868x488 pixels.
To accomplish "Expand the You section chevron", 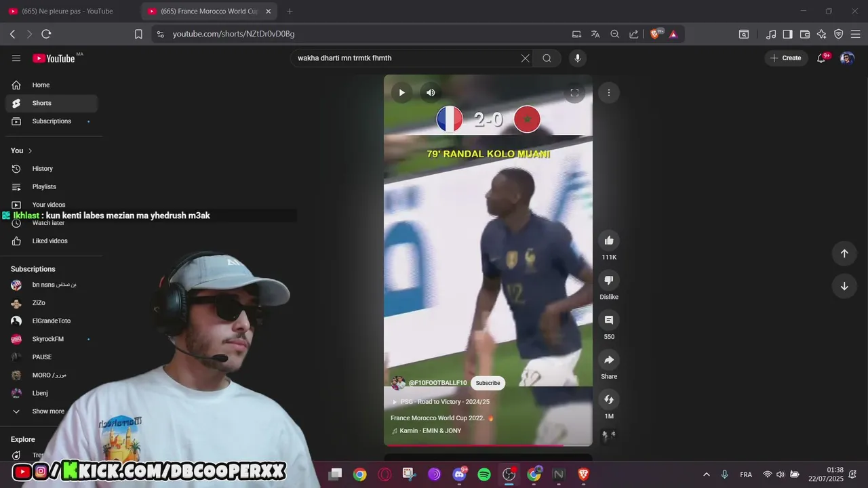I will tap(30, 150).
